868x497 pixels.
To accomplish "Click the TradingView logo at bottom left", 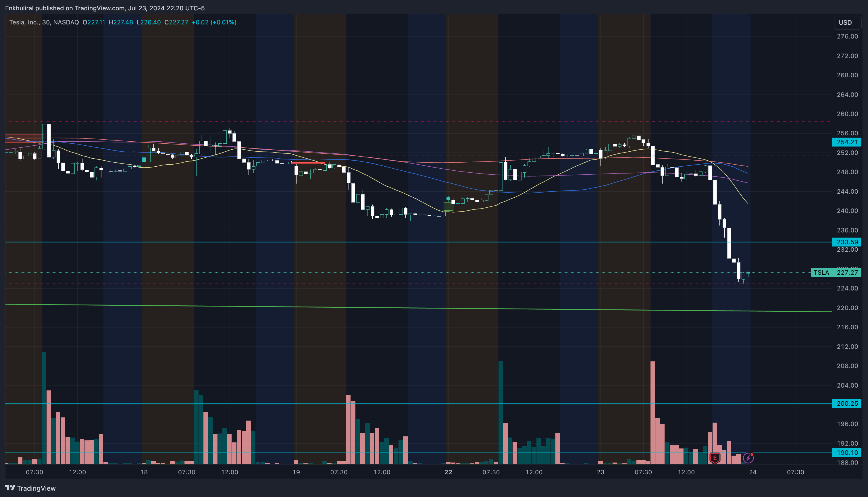I will 30,488.
